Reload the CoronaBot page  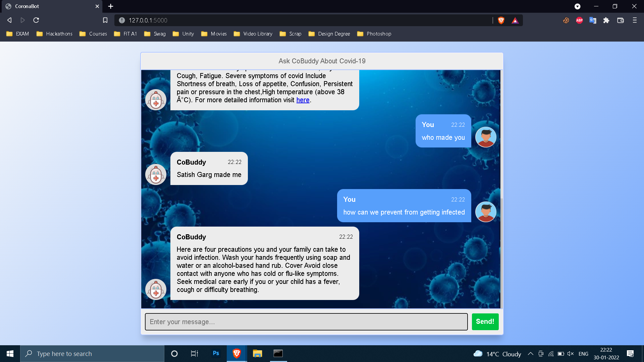[36, 20]
